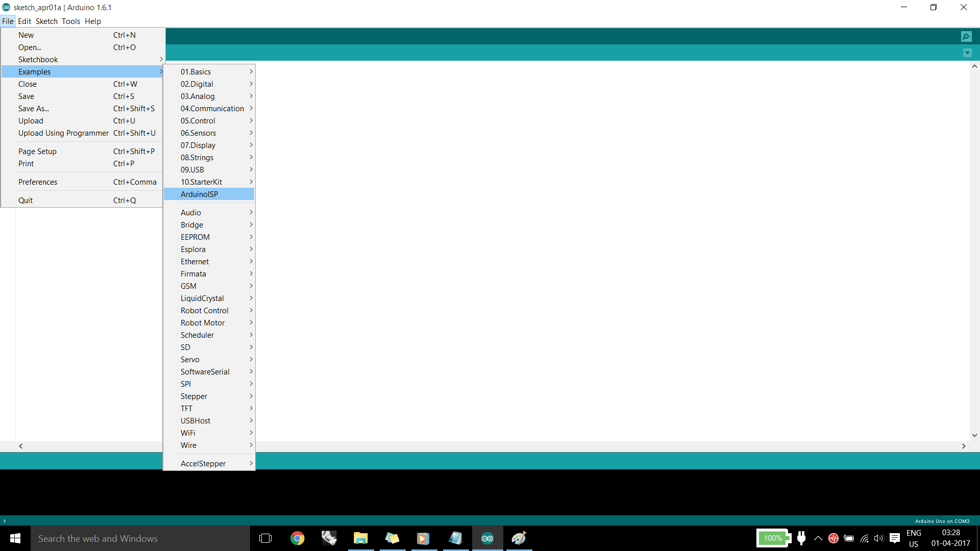Click the volume speaker tray icon
Screen dimensions: 980x551
click(878, 538)
